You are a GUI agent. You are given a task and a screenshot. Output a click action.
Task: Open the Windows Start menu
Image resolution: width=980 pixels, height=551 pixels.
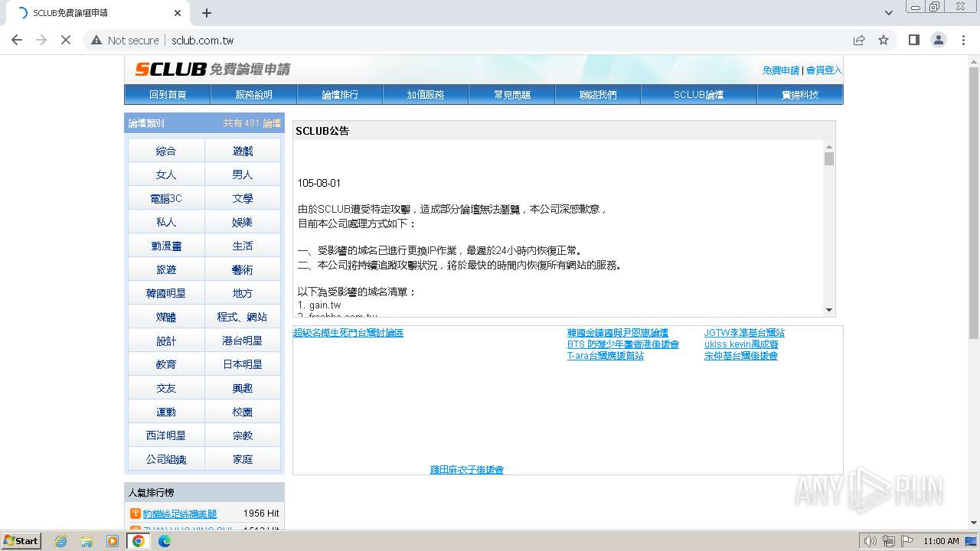point(21,540)
